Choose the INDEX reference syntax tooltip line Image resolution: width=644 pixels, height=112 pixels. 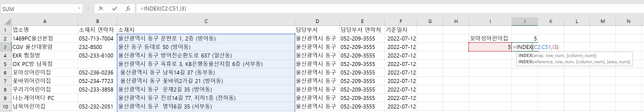pos(574,62)
